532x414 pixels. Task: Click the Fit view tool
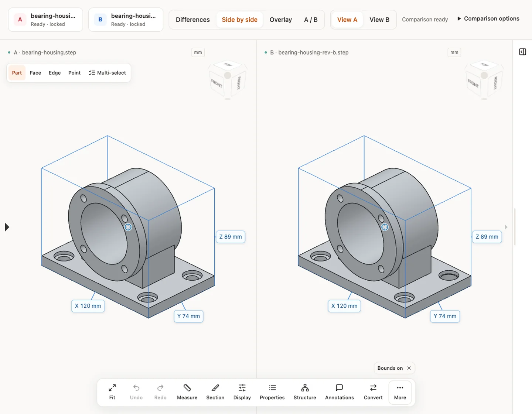coord(112,392)
